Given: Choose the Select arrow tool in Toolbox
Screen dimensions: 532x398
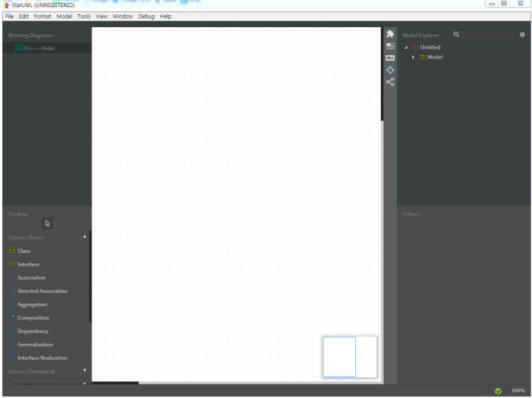Looking at the screenshot, I should [47, 223].
